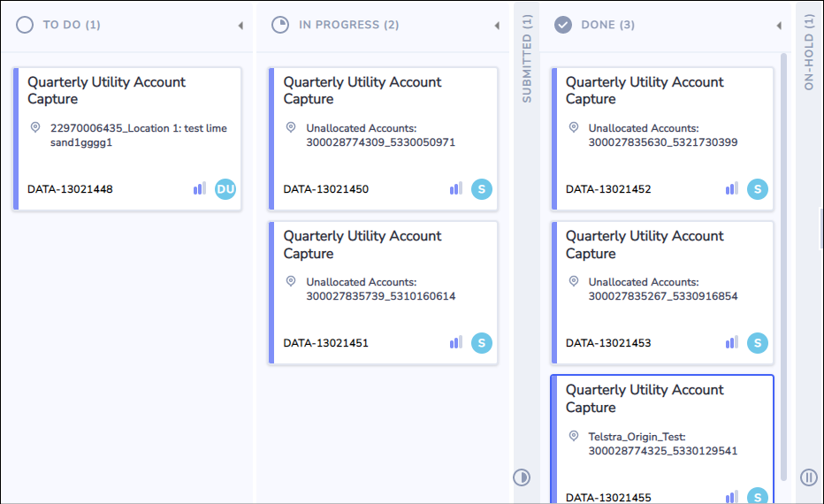Collapse the To Do column
824x504 pixels.
pos(240,26)
